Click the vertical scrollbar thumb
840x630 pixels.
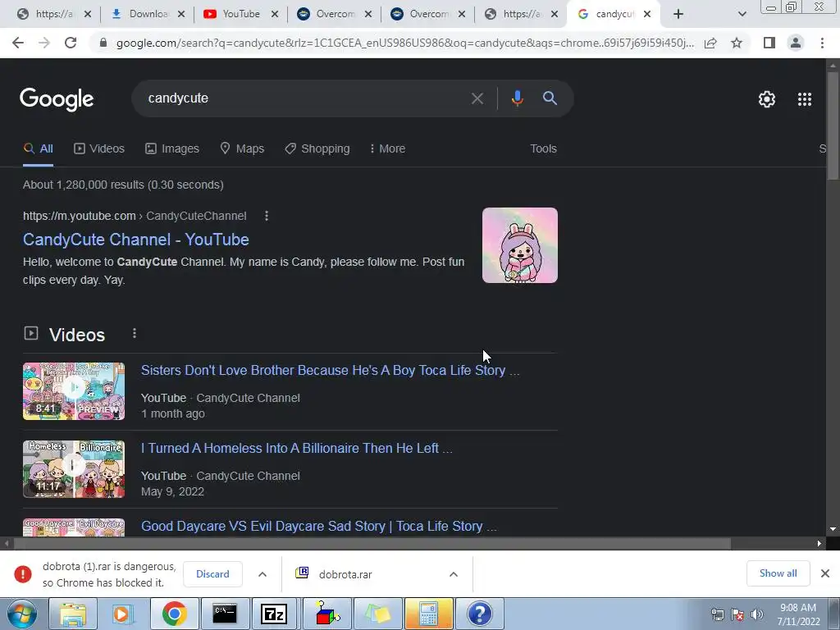click(833, 126)
